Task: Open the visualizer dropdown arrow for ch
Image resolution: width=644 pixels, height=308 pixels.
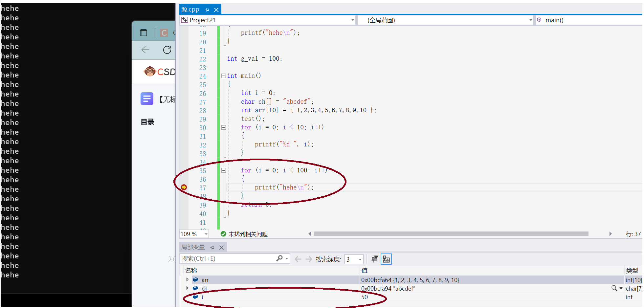Action: pos(621,289)
